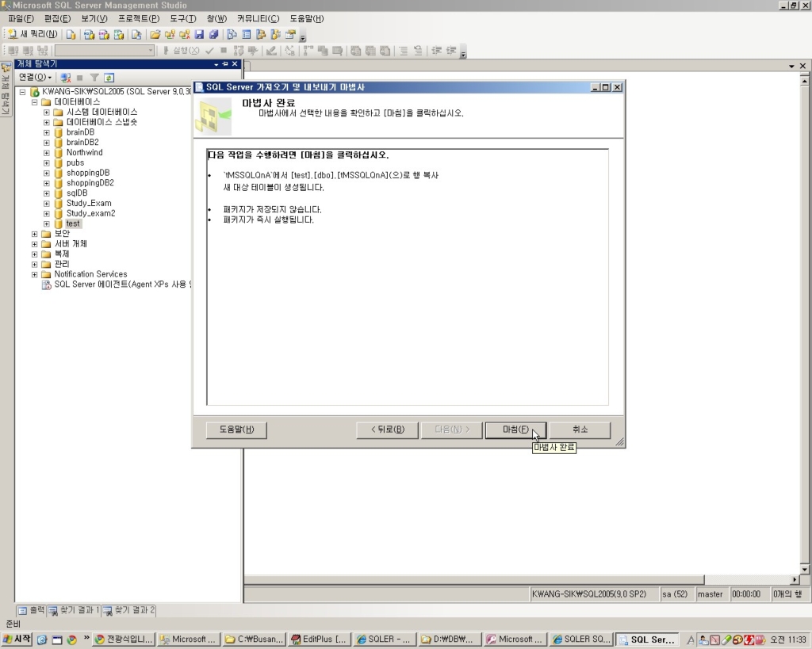Click the taskbar clock showing 오전 11:33

(788, 639)
